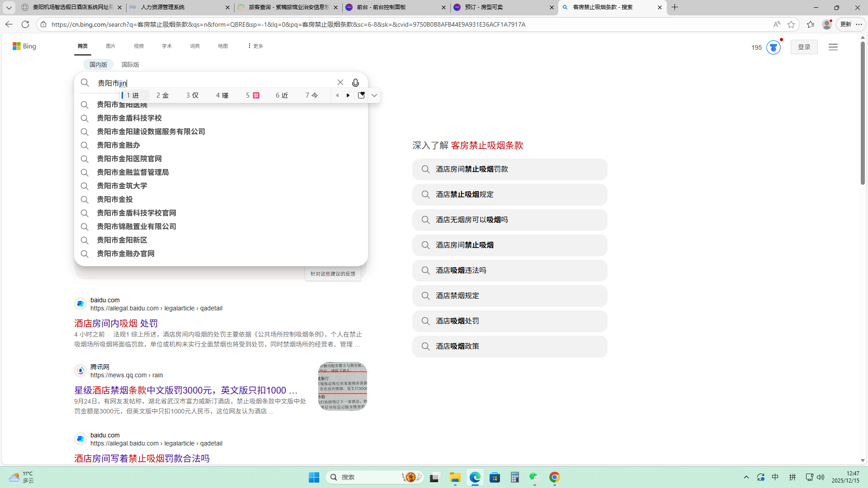
Task: Switch to 国际版 search version
Action: click(x=130, y=65)
